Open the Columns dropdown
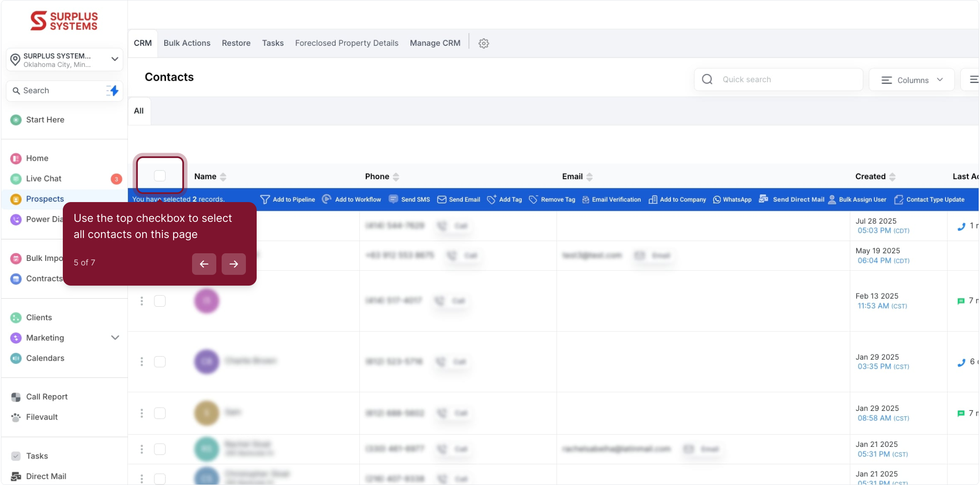This screenshot has height=485, width=980. click(x=911, y=80)
